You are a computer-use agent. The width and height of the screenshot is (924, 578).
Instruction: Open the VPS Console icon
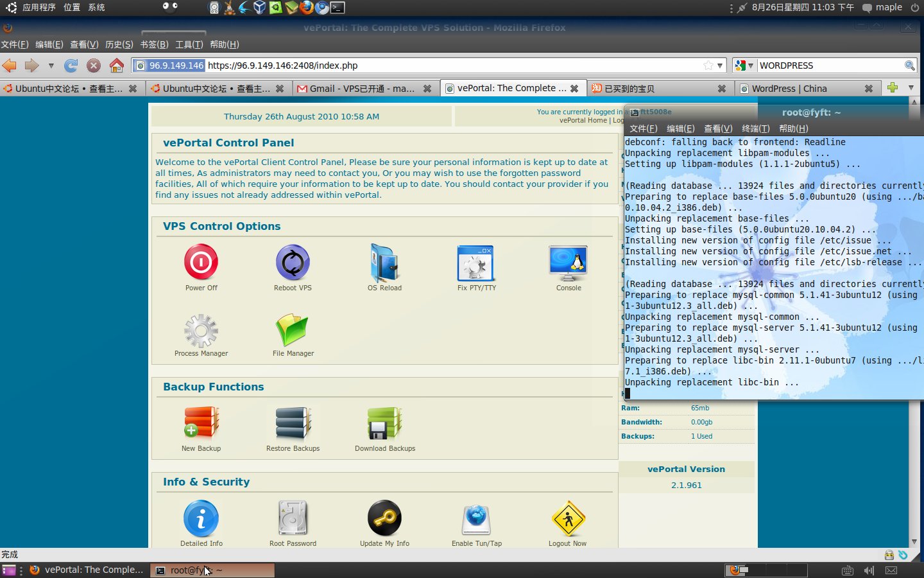pyautogui.click(x=569, y=263)
